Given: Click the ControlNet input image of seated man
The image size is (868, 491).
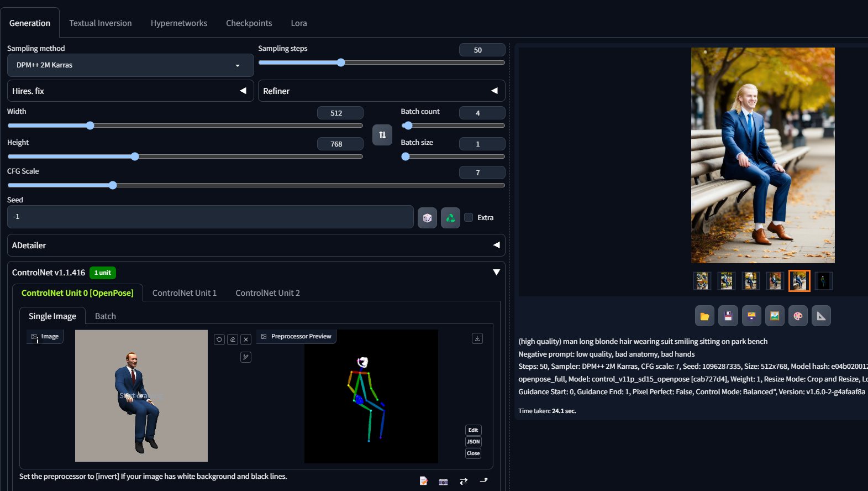Looking at the screenshot, I should tap(141, 396).
